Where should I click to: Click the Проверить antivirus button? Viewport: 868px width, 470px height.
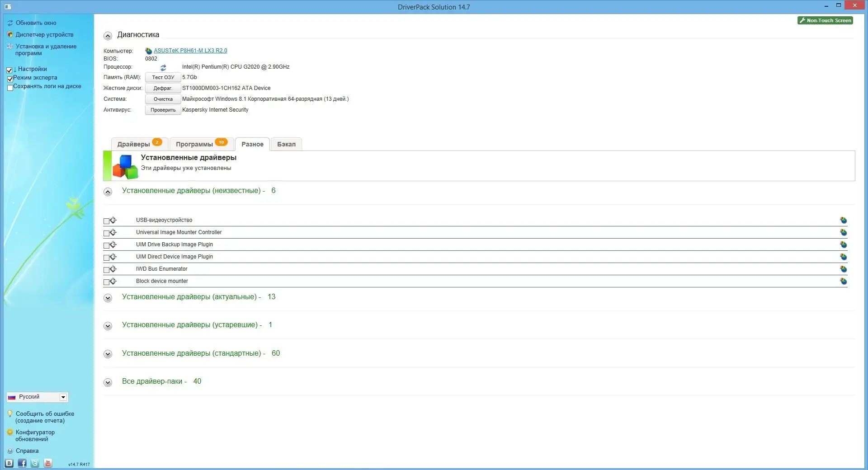coord(163,110)
